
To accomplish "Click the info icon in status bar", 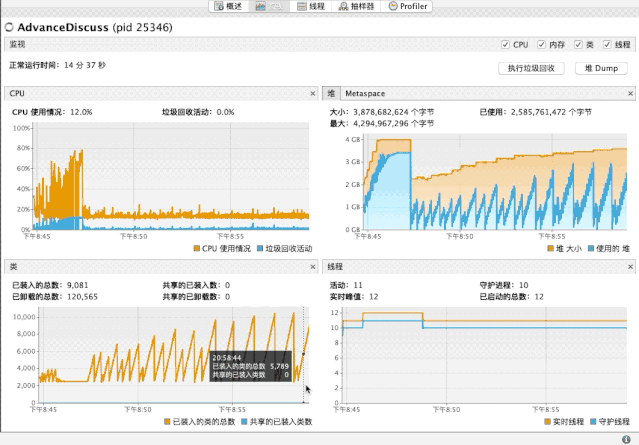I will [626, 439].
